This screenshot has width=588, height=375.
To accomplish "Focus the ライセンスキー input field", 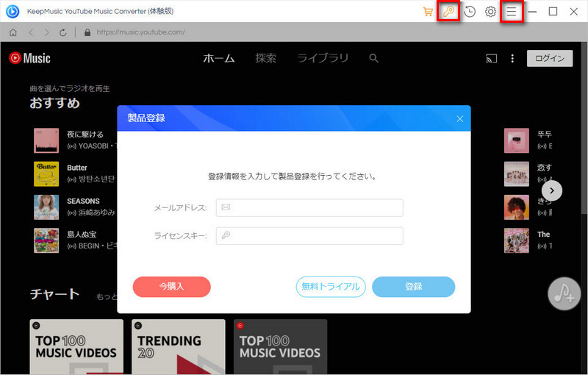I will coord(309,236).
